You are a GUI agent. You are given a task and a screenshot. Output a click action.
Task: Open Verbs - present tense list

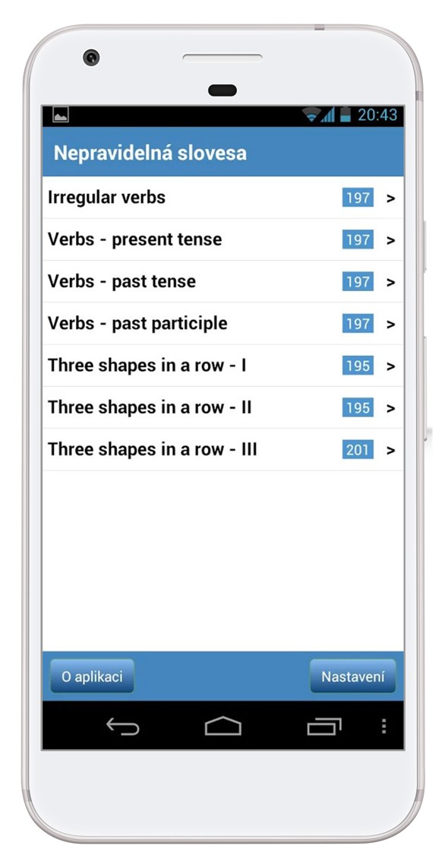pyautogui.click(x=223, y=239)
